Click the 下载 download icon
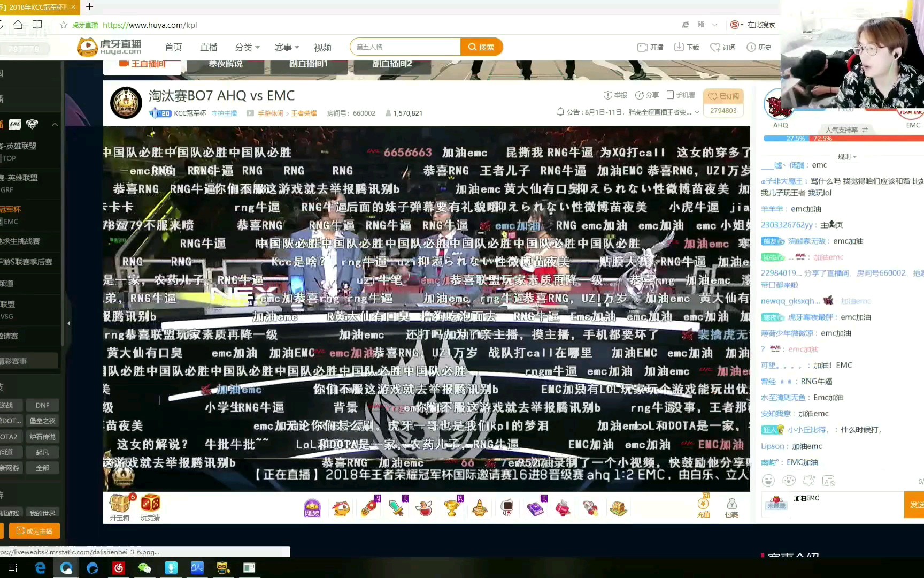Viewport: 924px width, 578px height. click(x=687, y=47)
